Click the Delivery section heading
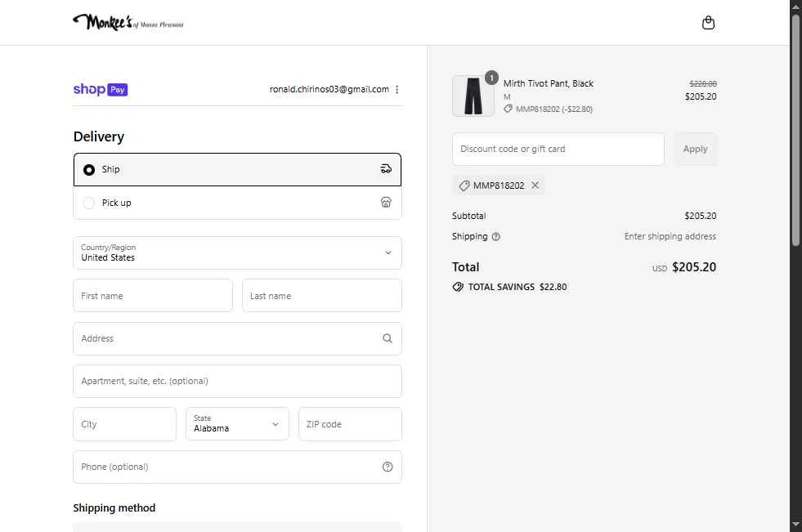Viewport: 802px width, 532px height. click(99, 137)
